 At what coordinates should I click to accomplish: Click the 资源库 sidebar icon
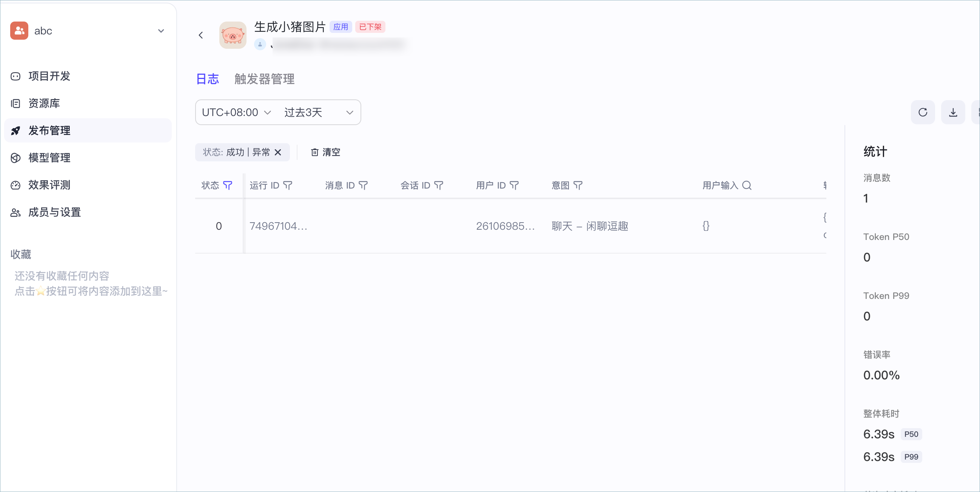[15, 103]
